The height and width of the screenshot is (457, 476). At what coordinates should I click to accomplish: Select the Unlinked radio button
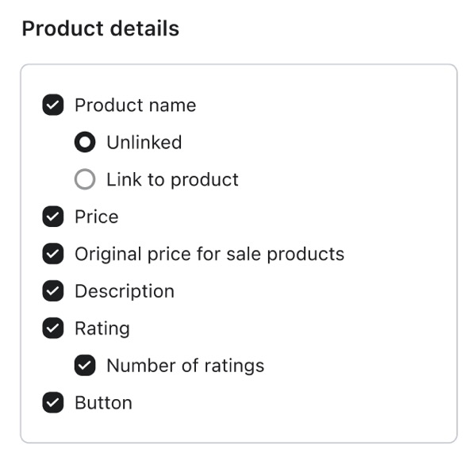[85, 143]
